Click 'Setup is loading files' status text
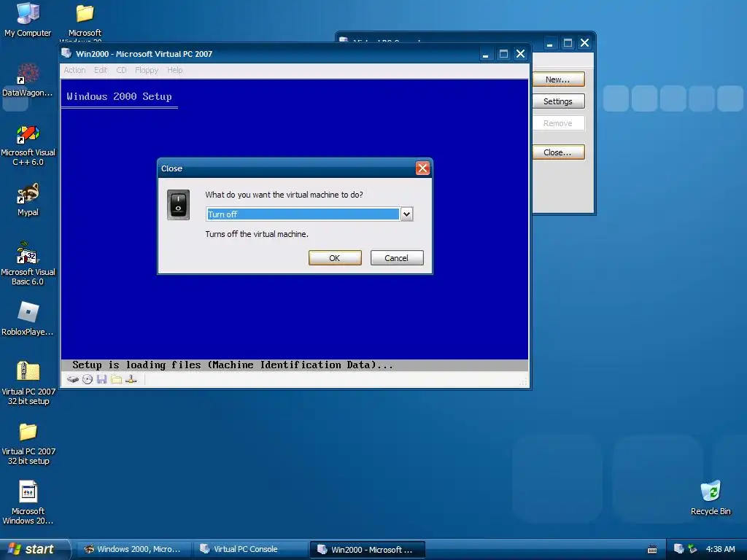The image size is (747, 560). [x=233, y=365]
